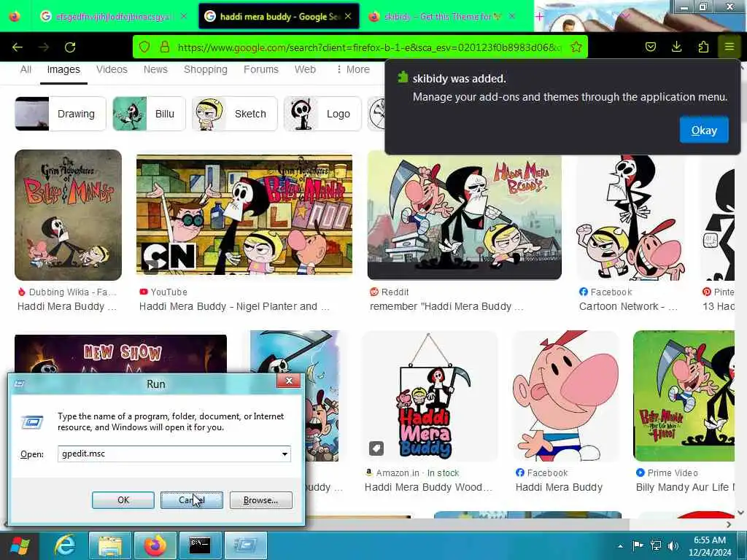This screenshot has width=747, height=560.
Task: Open the All search category
Action: click(26, 69)
